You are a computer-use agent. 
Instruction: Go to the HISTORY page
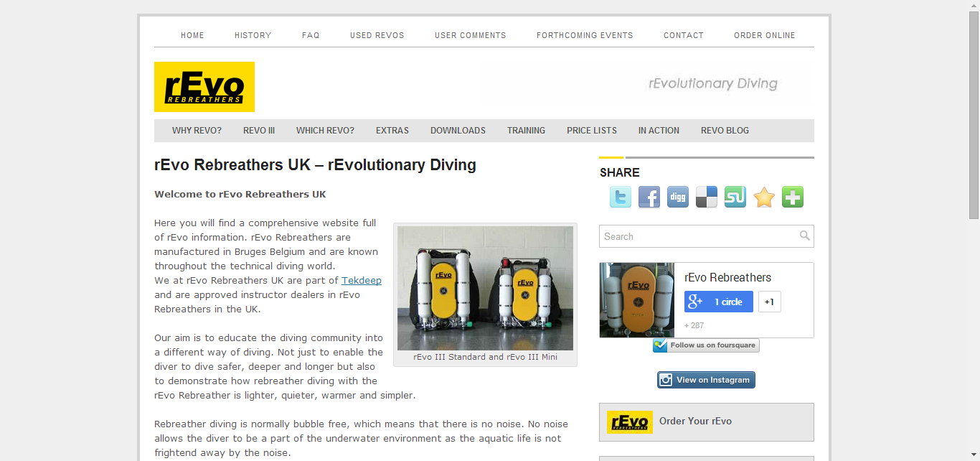click(x=253, y=35)
